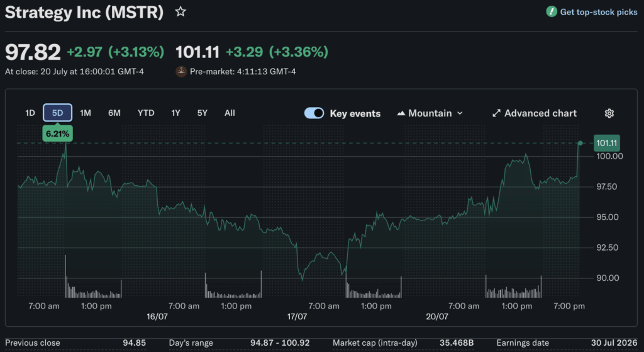Add MSTR to watchlist with star icon

coord(180,12)
